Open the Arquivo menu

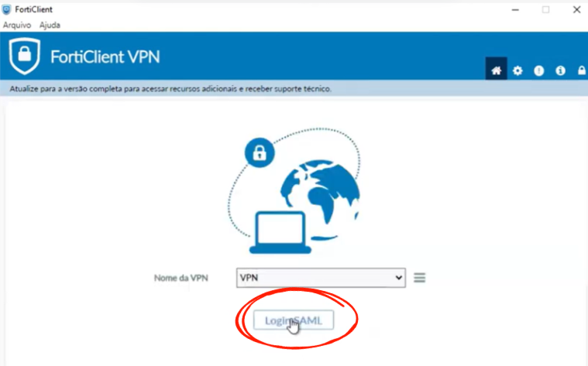(x=17, y=25)
